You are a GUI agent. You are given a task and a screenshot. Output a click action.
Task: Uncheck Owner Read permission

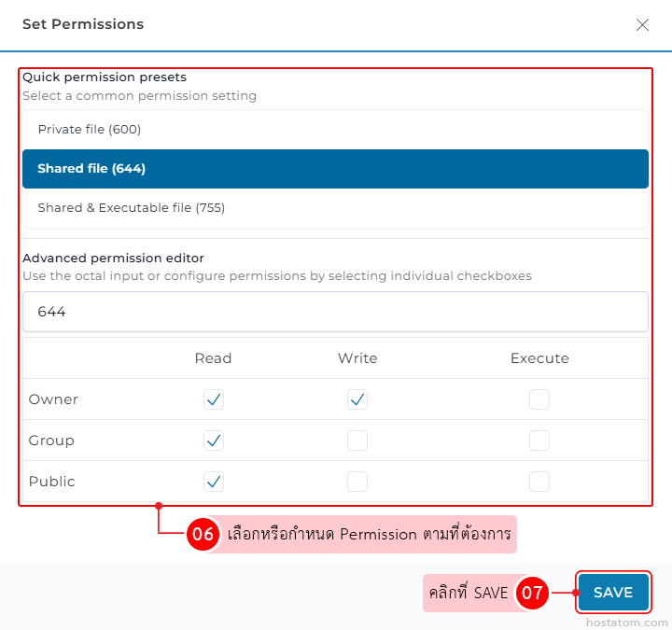pyautogui.click(x=214, y=399)
